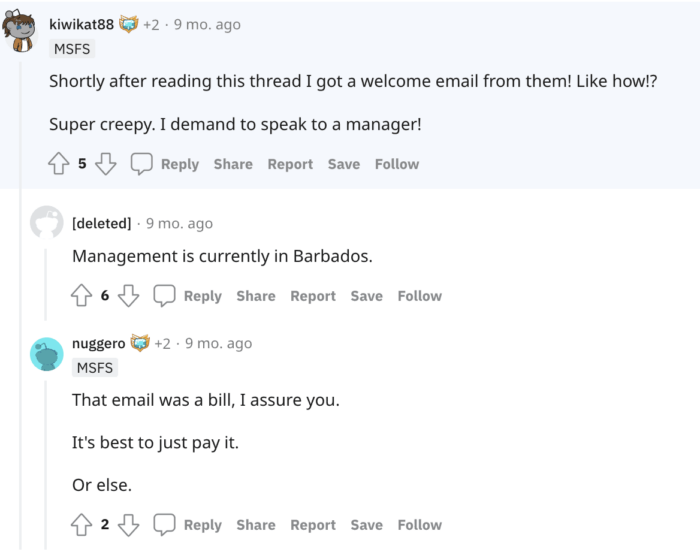The width and height of the screenshot is (700, 555).
Task: Upvote the deleted user's Barbados comment
Action: tap(81, 296)
